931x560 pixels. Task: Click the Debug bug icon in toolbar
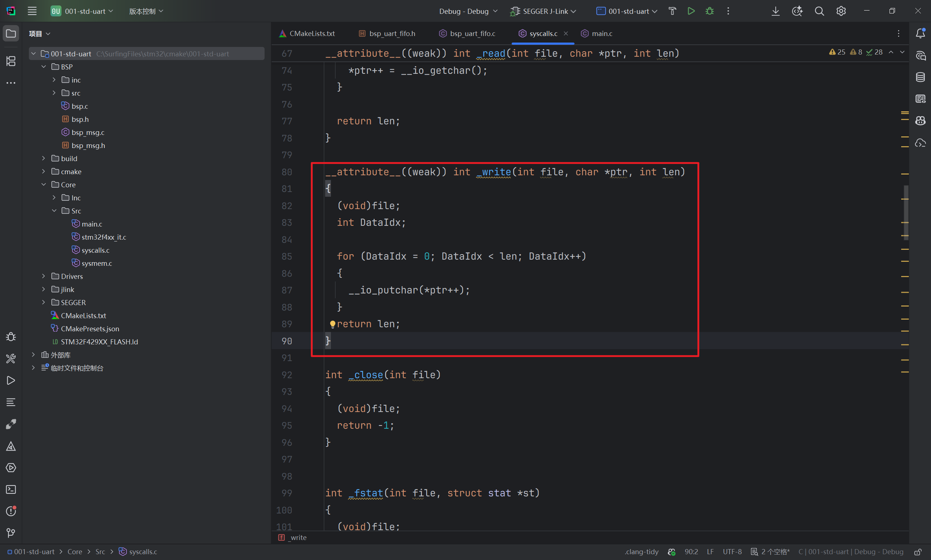click(x=710, y=11)
